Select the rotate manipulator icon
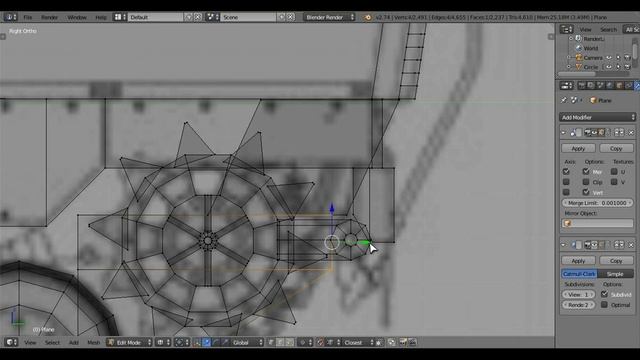This screenshot has height=360, width=640. [216, 342]
